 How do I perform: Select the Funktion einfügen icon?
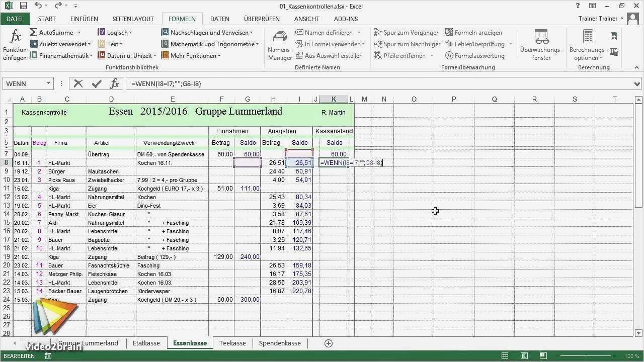point(15,43)
